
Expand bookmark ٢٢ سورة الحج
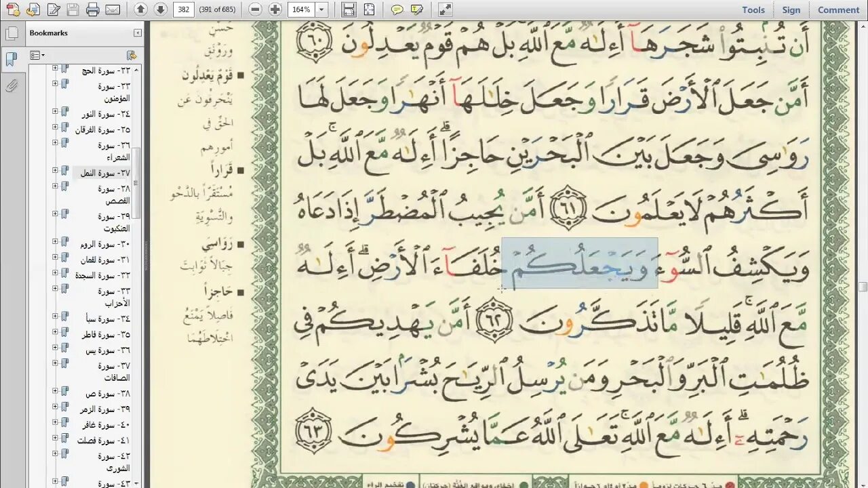[x=55, y=68]
